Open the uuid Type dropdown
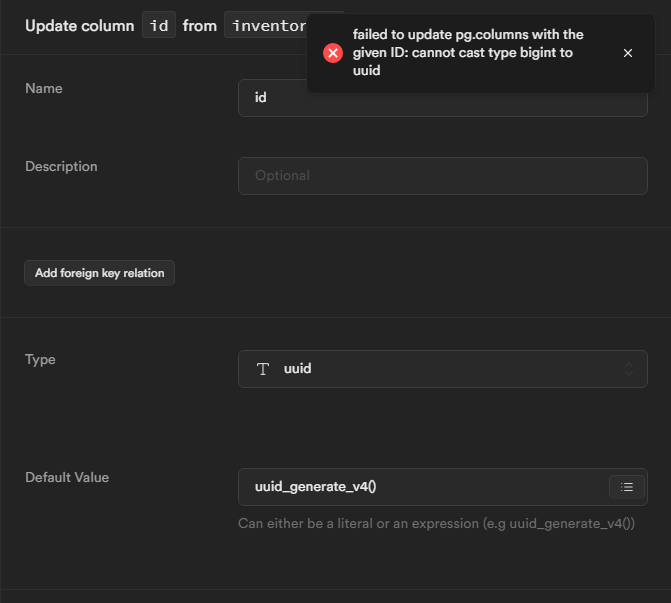The height and width of the screenshot is (603, 671). (x=442, y=369)
